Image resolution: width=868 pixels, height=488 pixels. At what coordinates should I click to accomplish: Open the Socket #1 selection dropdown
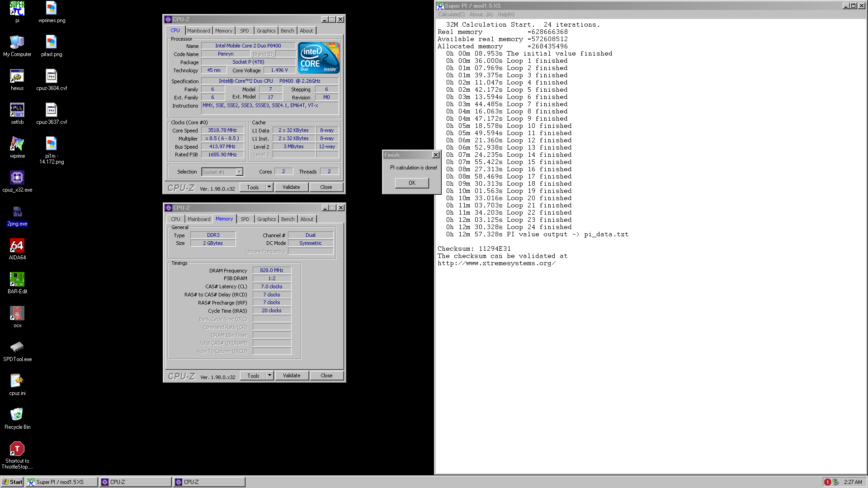click(x=240, y=172)
